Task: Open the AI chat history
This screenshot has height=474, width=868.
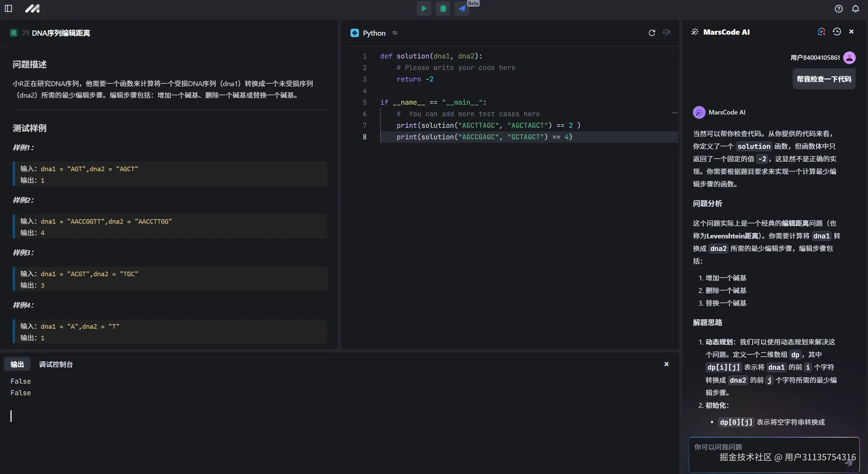Action: [837, 32]
